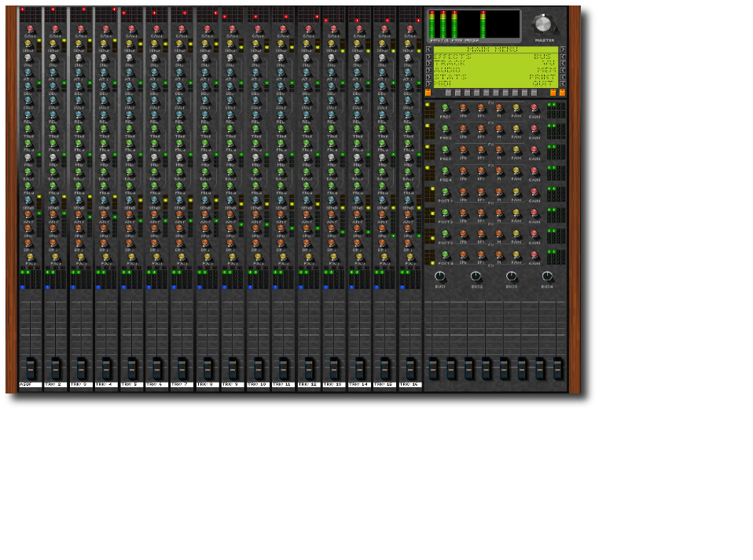The width and height of the screenshot is (753, 560).
Task: Toggle the blue button above the ASDF fader
Action: pos(23,287)
